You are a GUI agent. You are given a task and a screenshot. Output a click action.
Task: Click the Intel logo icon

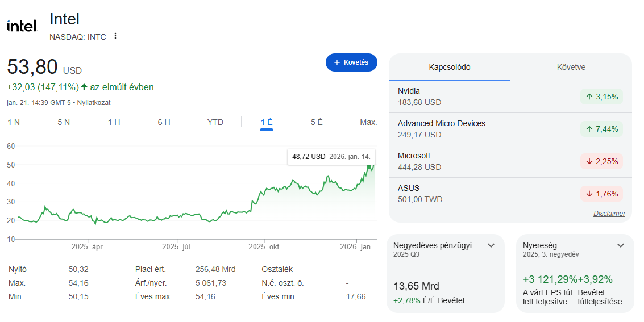coord(22,26)
